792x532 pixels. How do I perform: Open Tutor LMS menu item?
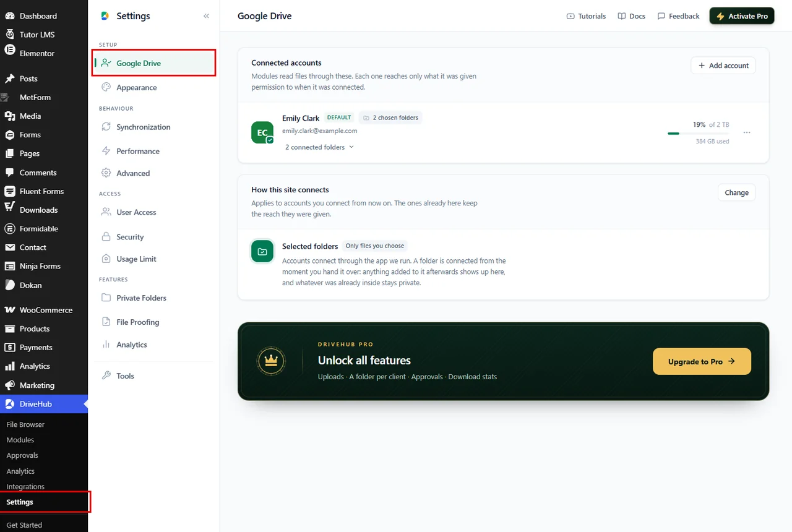pos(44,35)
